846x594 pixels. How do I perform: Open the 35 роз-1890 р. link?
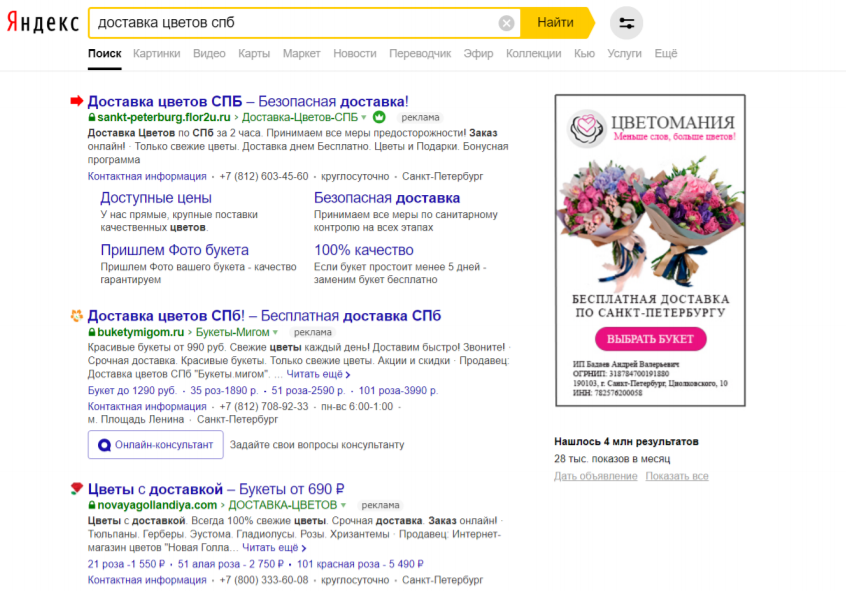224,390
